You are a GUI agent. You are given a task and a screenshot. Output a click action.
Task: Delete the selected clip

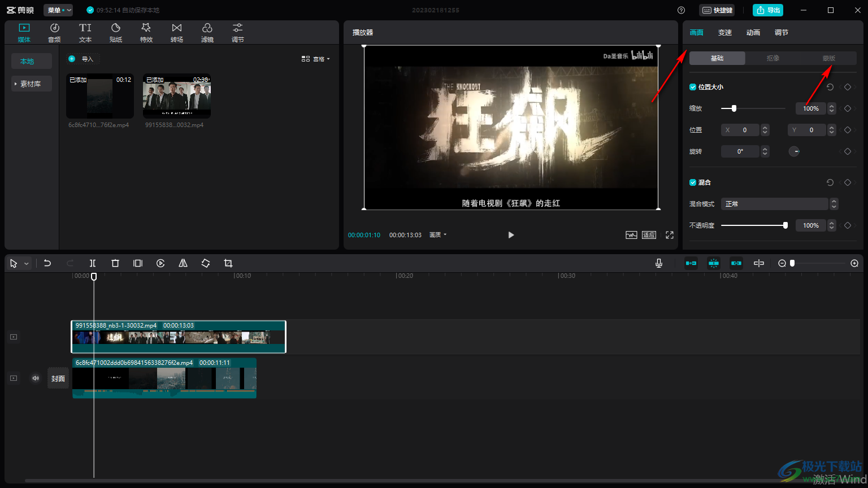click(x=115, y=263)
